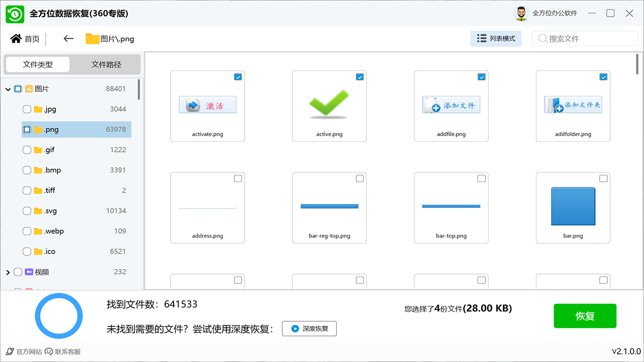Click the user avatar next to 全方位办公软件
Image resolution: width=644 pixels, height=362 pixels.
521,14
